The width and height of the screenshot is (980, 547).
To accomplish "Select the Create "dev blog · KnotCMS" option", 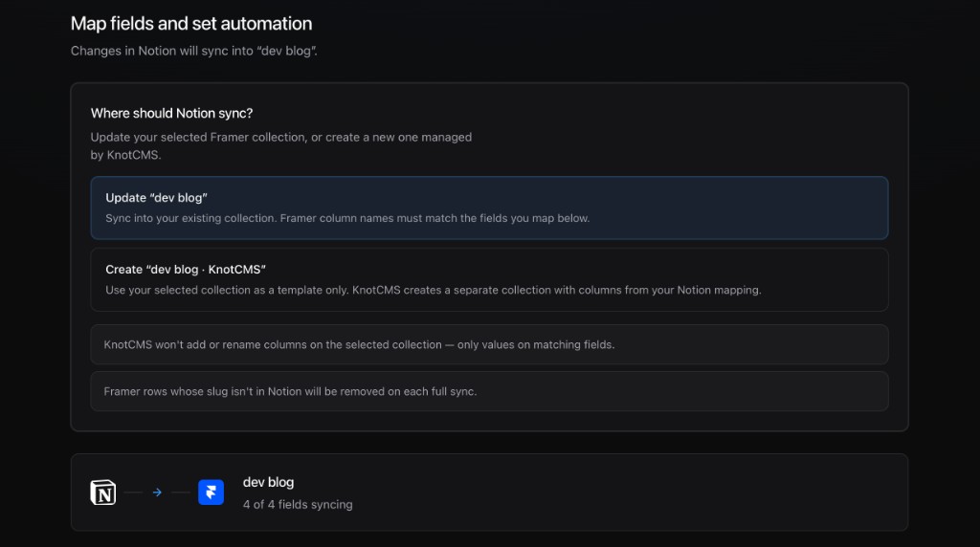I will click(489, 280).
